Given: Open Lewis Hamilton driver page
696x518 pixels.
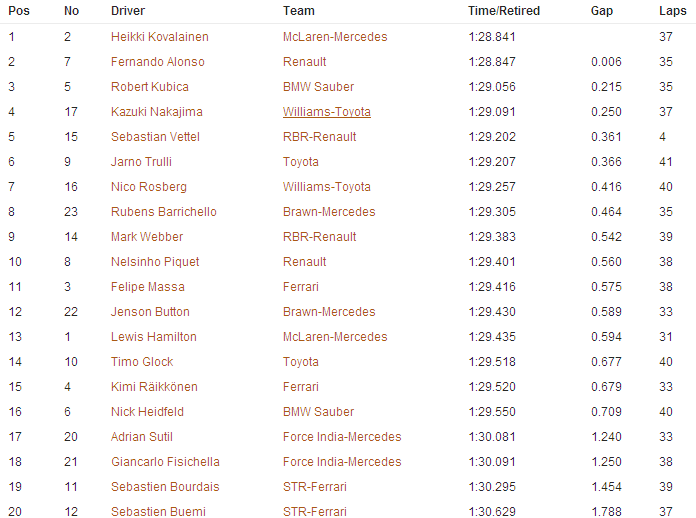Looking at the screenshot, I should [154, 337].
